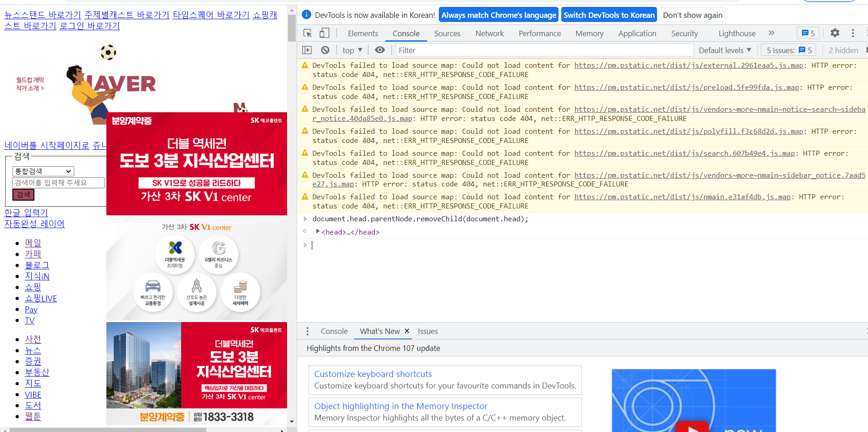The width and height of the screenshot is (868, 432).
Task: Open the Lighthouse tab
Action: coord(737,33)
